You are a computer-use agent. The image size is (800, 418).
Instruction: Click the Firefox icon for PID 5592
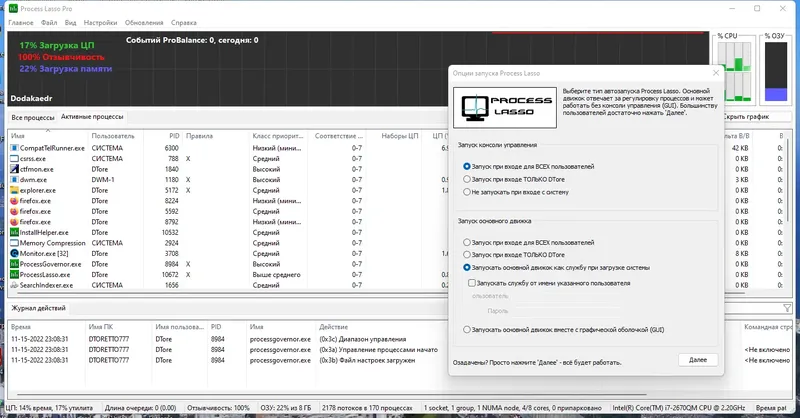[14, 211]
